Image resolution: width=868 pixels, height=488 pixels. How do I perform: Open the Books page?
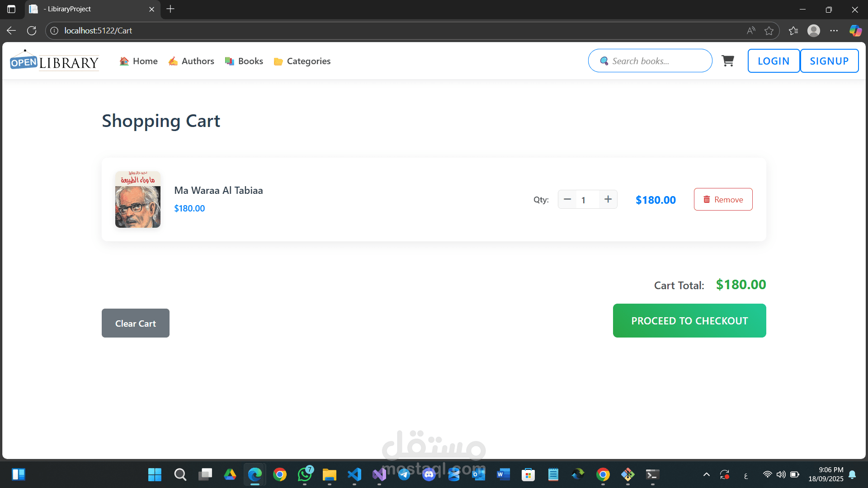tap(244, 61)
